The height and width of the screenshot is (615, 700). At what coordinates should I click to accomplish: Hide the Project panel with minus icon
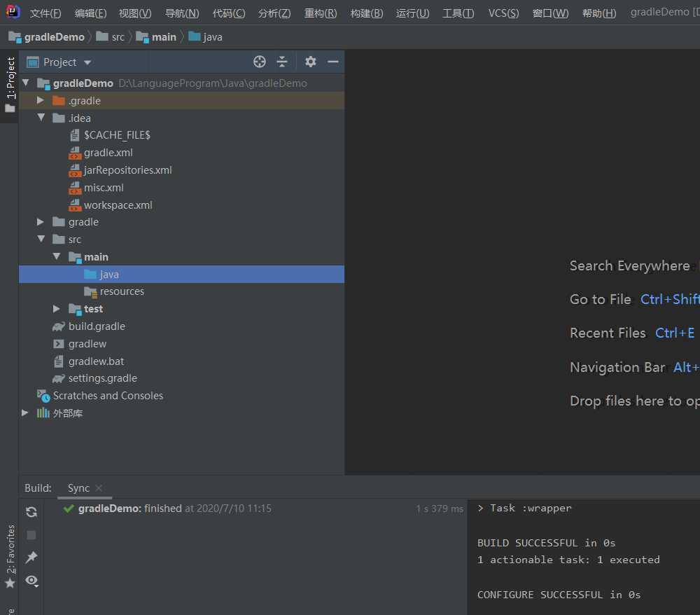(x=333, y=62)
